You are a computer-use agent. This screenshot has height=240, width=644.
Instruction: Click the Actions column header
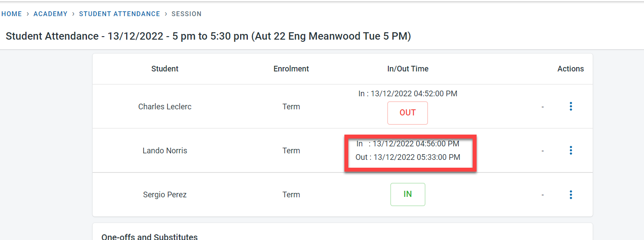tap(571, 69)
